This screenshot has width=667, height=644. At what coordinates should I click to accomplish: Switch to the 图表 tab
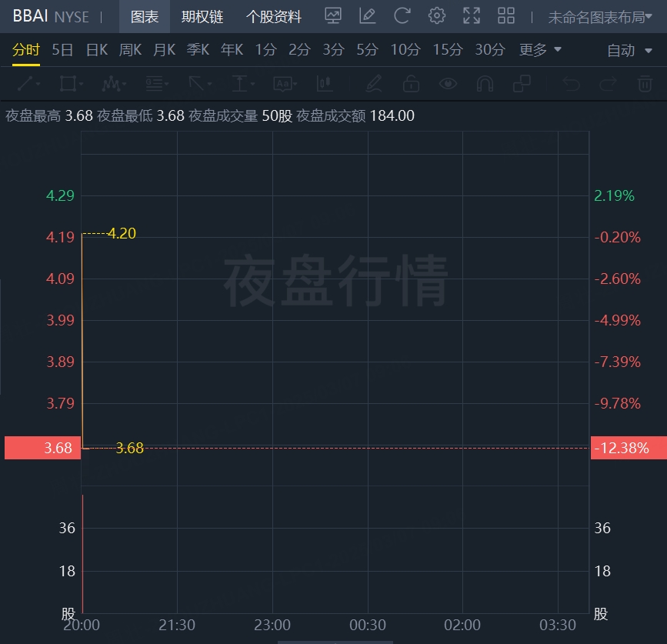click(x=145, y=17)
